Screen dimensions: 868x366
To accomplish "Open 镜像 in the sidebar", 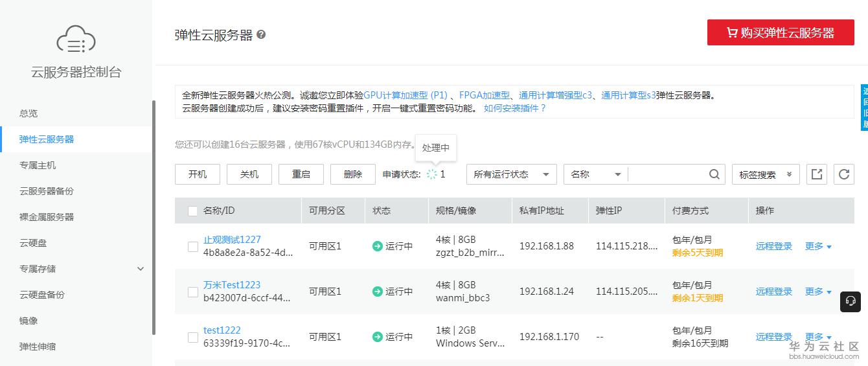I will 29,321.
